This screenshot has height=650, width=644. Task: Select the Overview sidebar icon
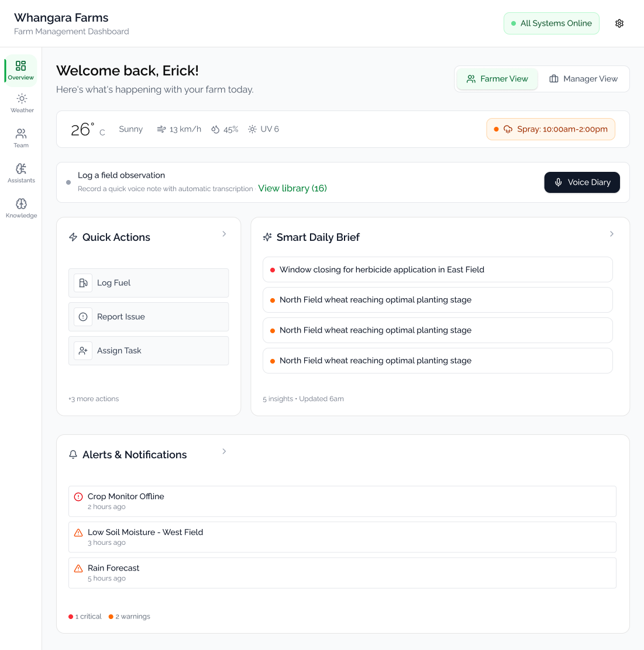tap(21, 66)
